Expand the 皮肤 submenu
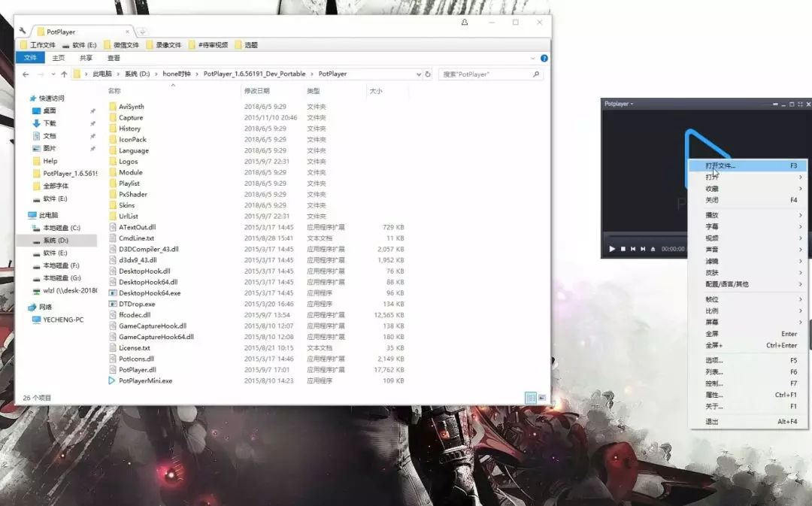 coord(748,272)
